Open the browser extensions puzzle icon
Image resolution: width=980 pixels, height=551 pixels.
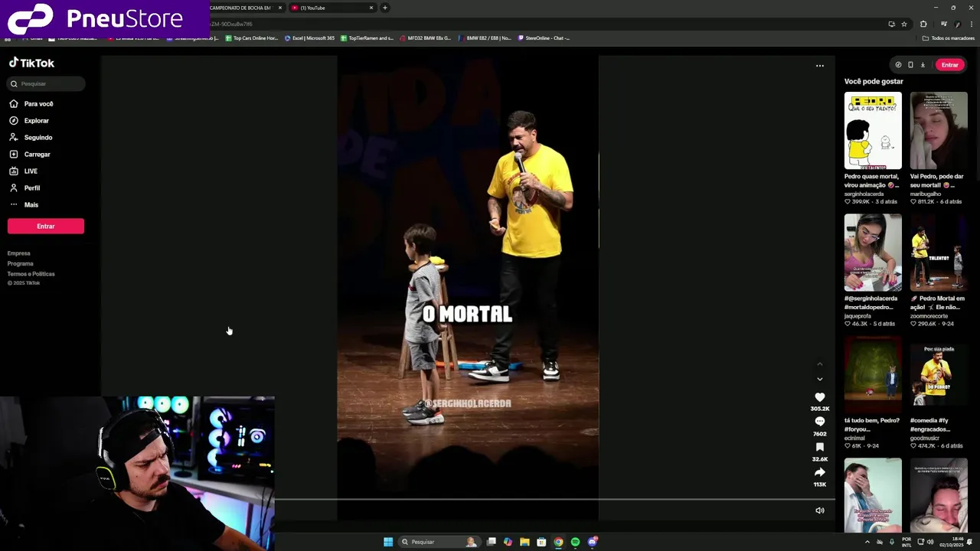click(x=923, y=24)
